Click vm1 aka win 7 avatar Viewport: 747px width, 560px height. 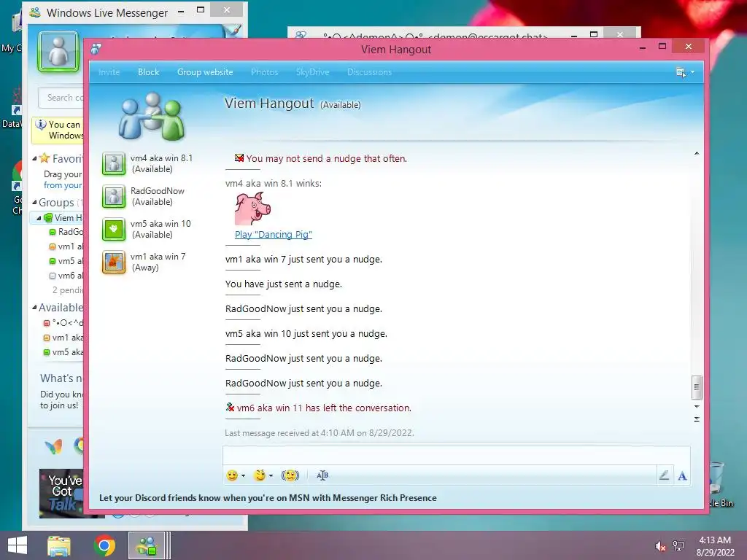tap(114, 262)
